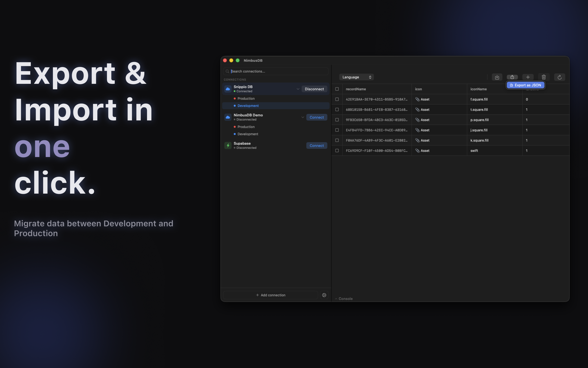Disconnect from Snippio DB
Image resolution: width=588 pixels, height=368 pixels.
tap(314, 89)
